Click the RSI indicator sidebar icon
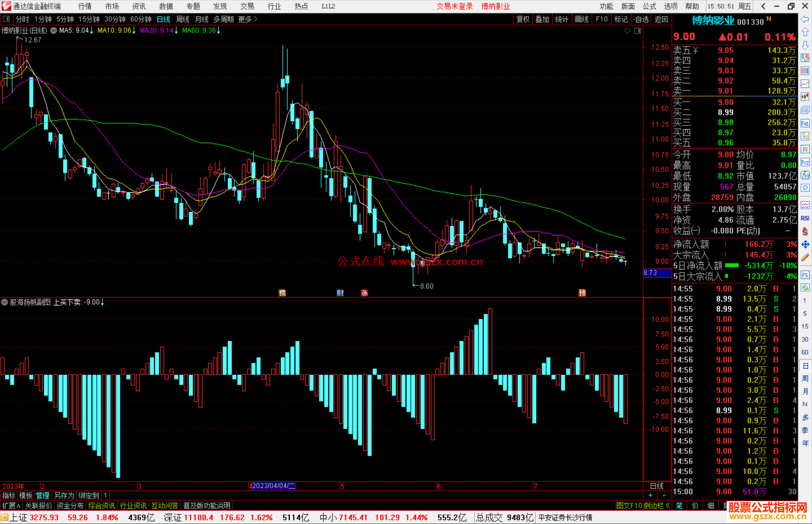 [x=805, y=218]
